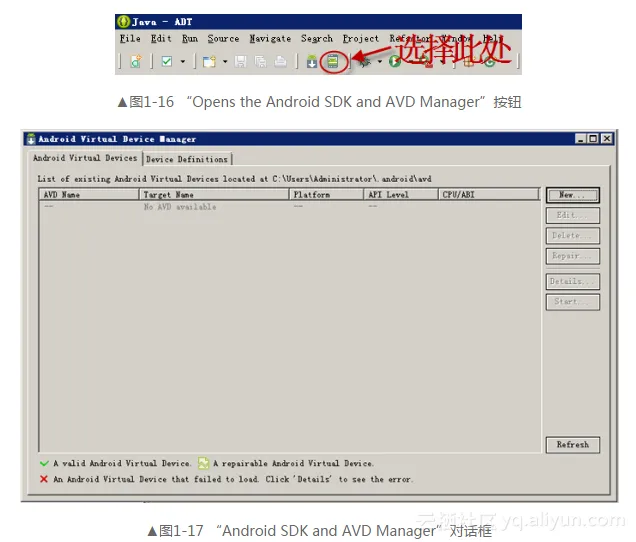
Task: Click the Debug bug icon in toolbar
Action: pyautogui.click(x=365, y=62)
